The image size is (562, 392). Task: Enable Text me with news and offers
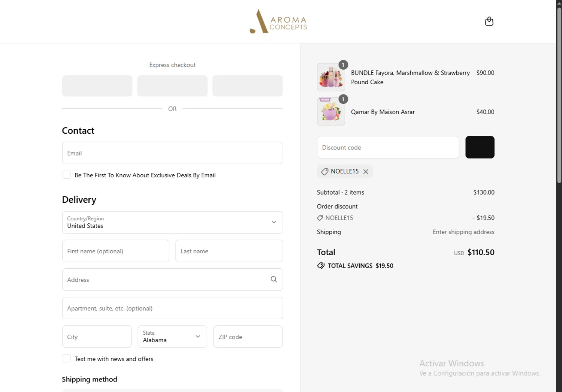pyautogui.click(x=66, y=358)
